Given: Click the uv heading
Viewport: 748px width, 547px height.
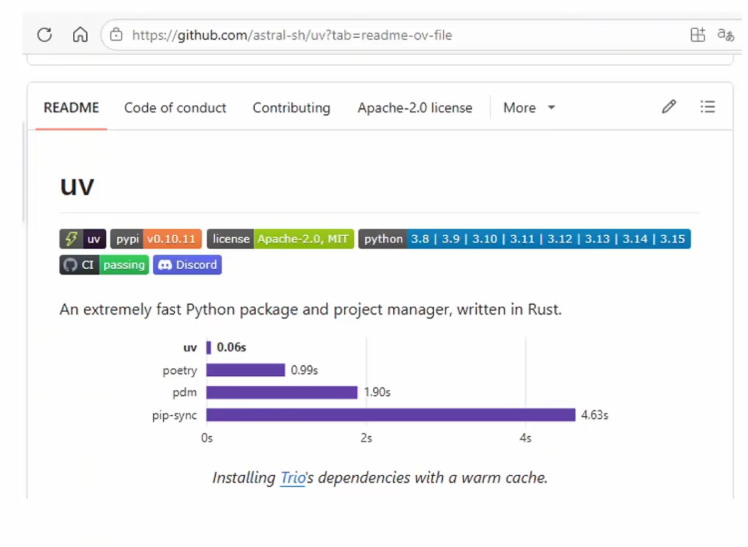Looking at the screenshot, I should click(x=77, y=186).
